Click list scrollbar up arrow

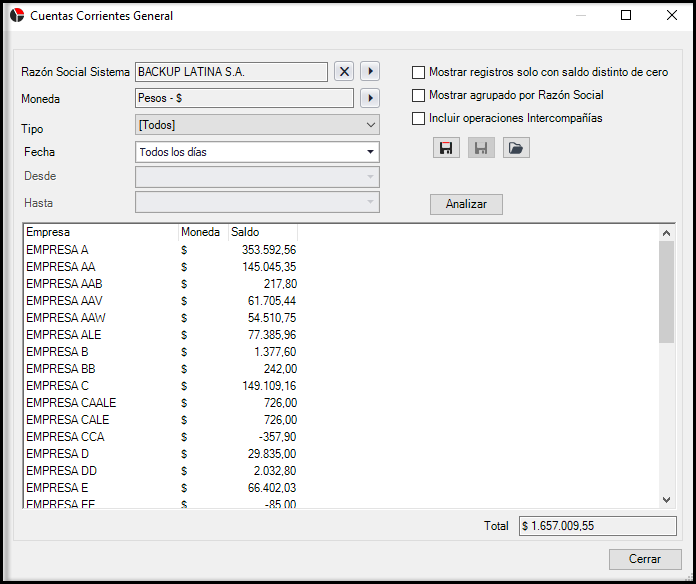[x=666, y=233]
